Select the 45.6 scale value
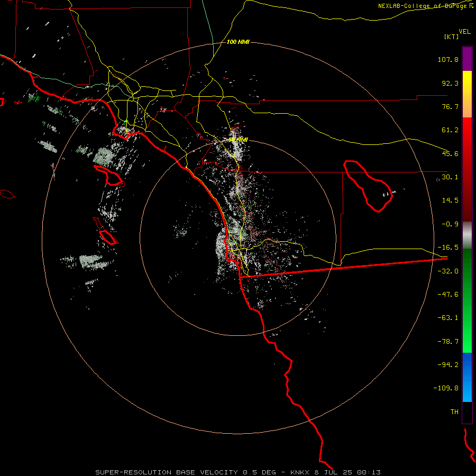The height and width of the screenshot is (476, 476). coord(450,153)
